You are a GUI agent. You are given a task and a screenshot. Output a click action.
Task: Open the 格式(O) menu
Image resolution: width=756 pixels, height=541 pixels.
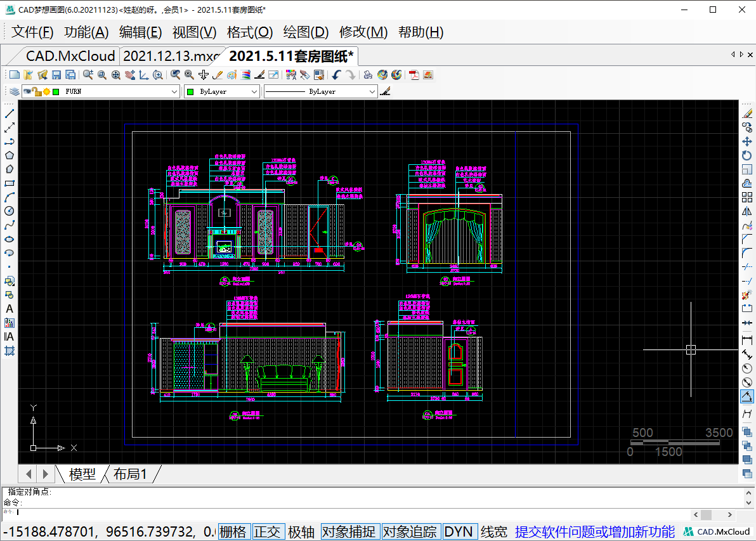click(x=250, y=32)
